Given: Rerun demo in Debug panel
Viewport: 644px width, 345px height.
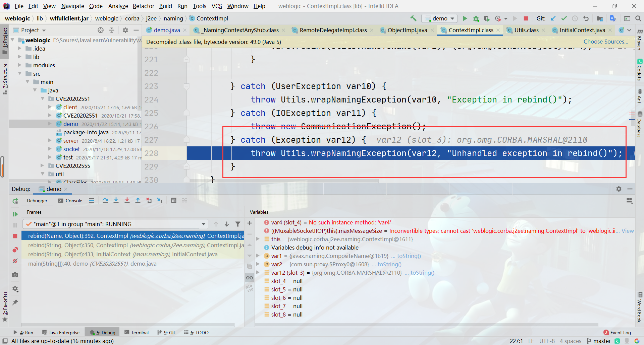Looking at the screenshot, I should pos(15,201).
